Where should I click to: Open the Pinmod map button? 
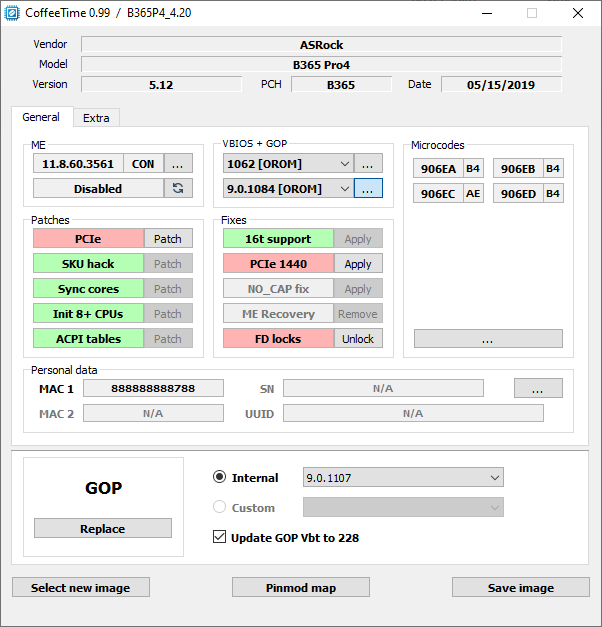coord(301,587)
